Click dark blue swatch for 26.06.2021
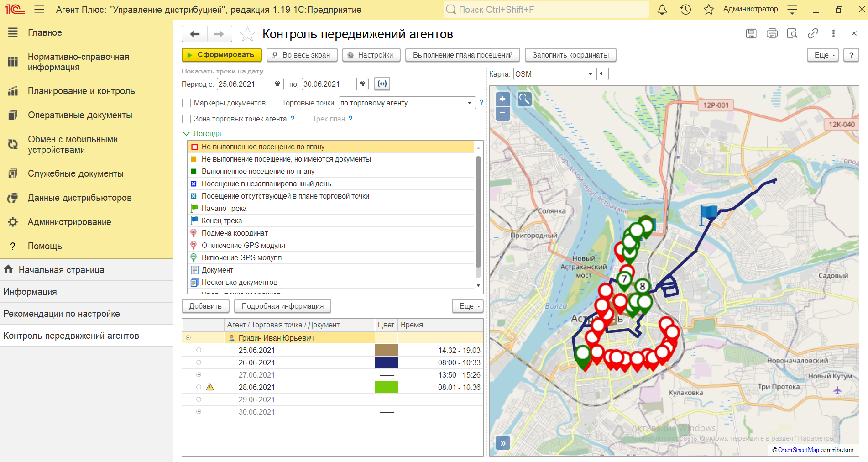 (x=386, y=362)
